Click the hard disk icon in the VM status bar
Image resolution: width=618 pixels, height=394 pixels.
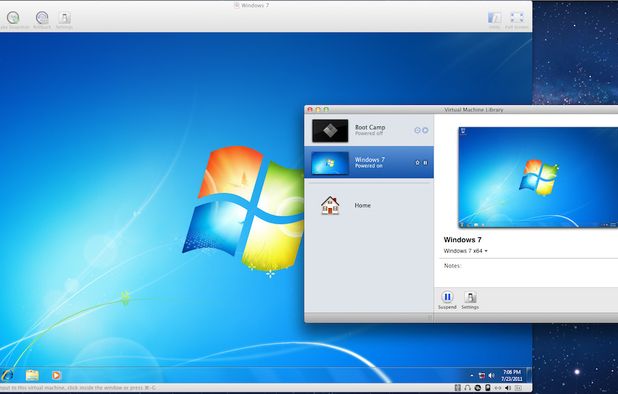coord(458,388)
